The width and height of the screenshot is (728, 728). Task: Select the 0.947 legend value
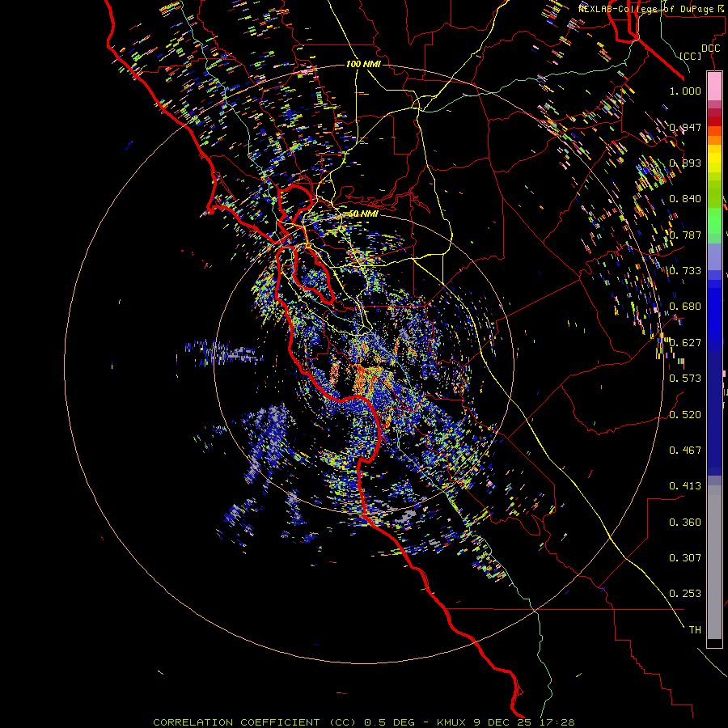click(685, 127)
